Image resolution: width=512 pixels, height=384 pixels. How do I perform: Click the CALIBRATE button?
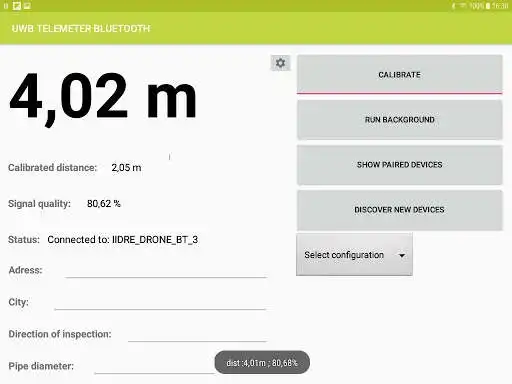coord(399,74)
